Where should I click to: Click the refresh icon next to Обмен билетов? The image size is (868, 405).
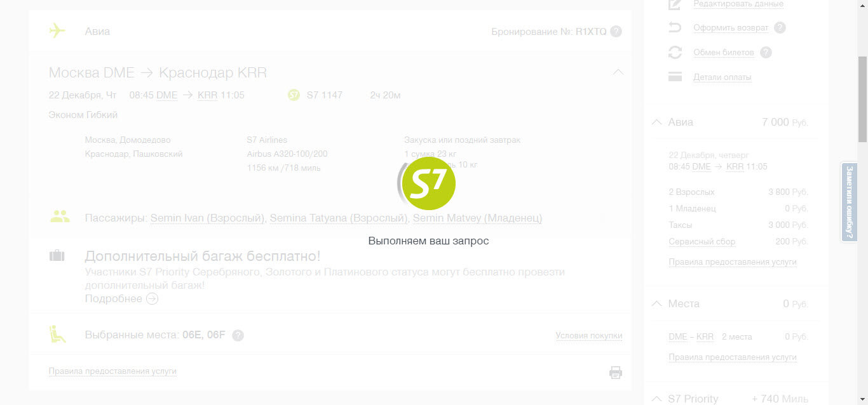[675, 52]
